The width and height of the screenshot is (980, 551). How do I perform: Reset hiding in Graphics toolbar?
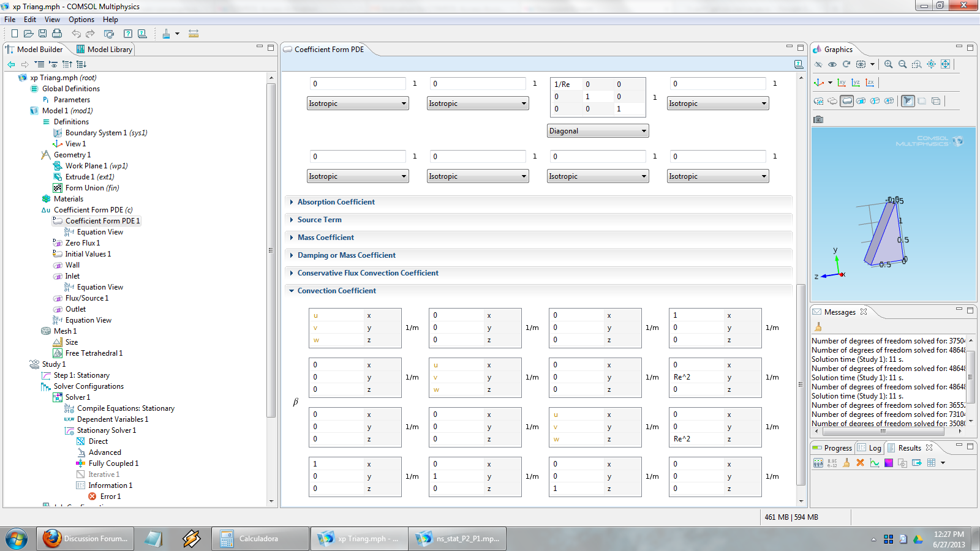pos(846,64)
